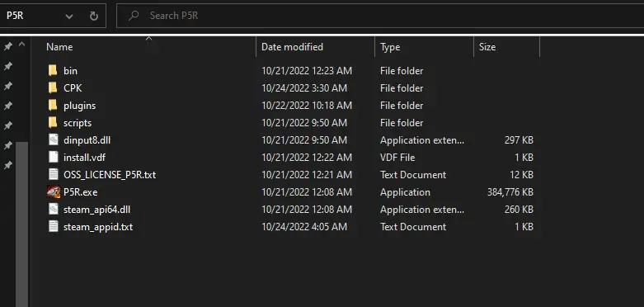Open the address bar history dropdown arrow
The image size is (644, 307).
tap(69, 17)
